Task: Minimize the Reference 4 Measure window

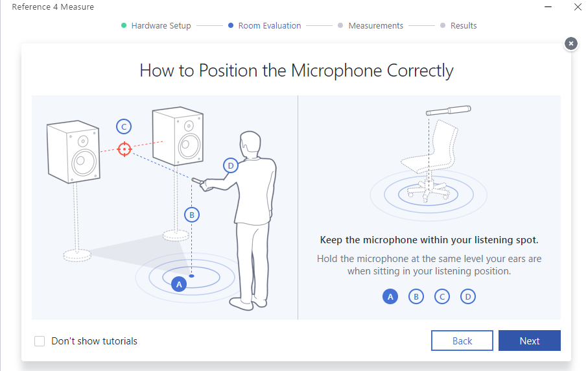Action: click(548, 6)
